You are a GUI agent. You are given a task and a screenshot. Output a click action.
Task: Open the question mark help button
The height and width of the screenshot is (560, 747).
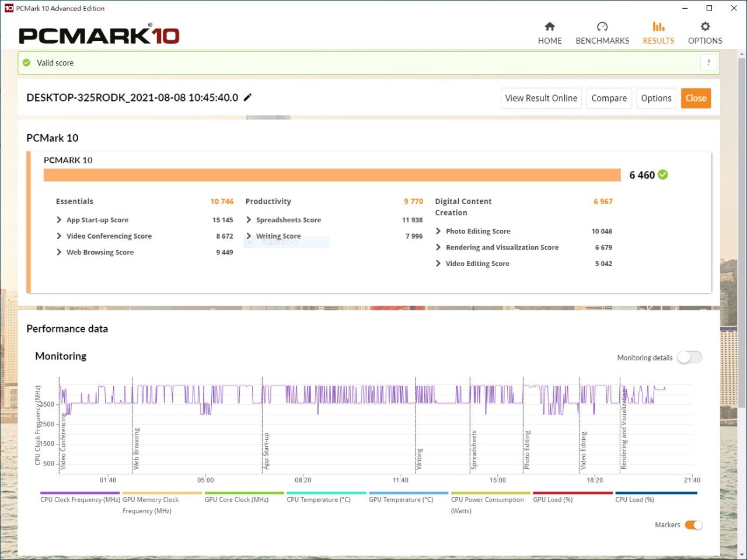pos(708,62)
